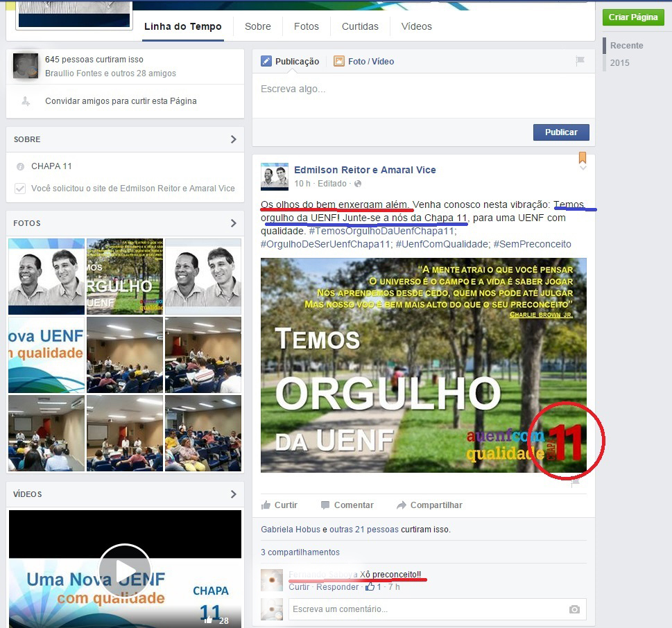The image size is (672, 628).
Task: Expand the Vídeos section chevron
Action: [x=233, y=494]
